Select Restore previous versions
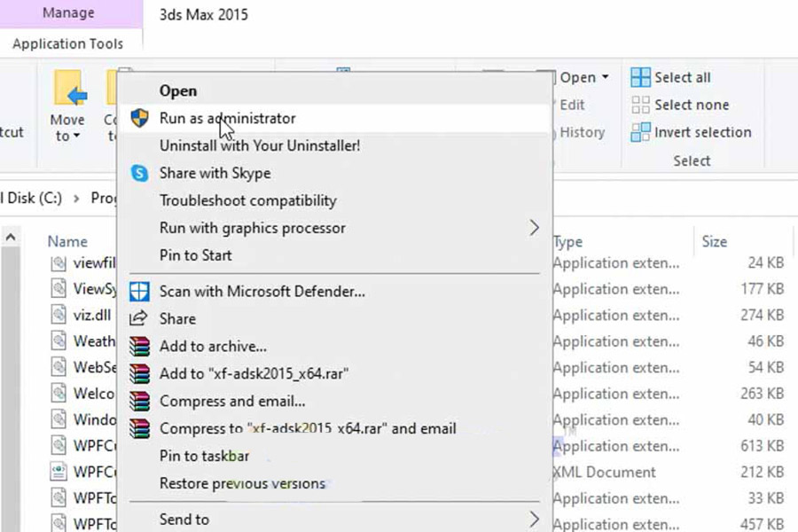This screenshot has height=532, width=798. (x=335, y=483)
